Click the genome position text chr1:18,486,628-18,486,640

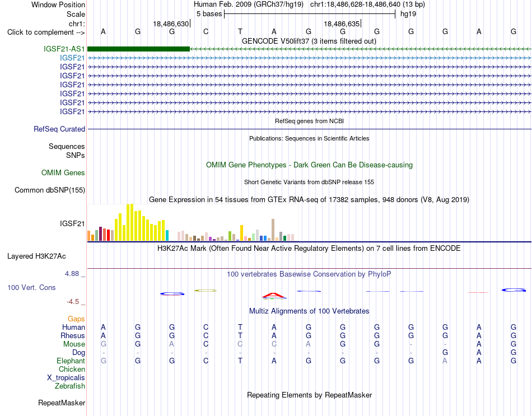pyautogui.click(x=355, y=4)
